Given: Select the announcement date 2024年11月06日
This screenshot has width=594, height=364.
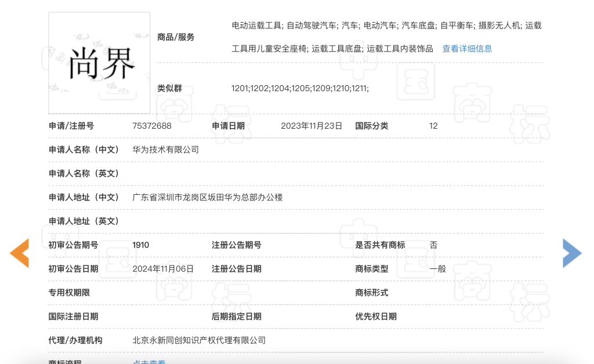Looking at the screenshot, I should pyautogui.click(x=163, y=269).
